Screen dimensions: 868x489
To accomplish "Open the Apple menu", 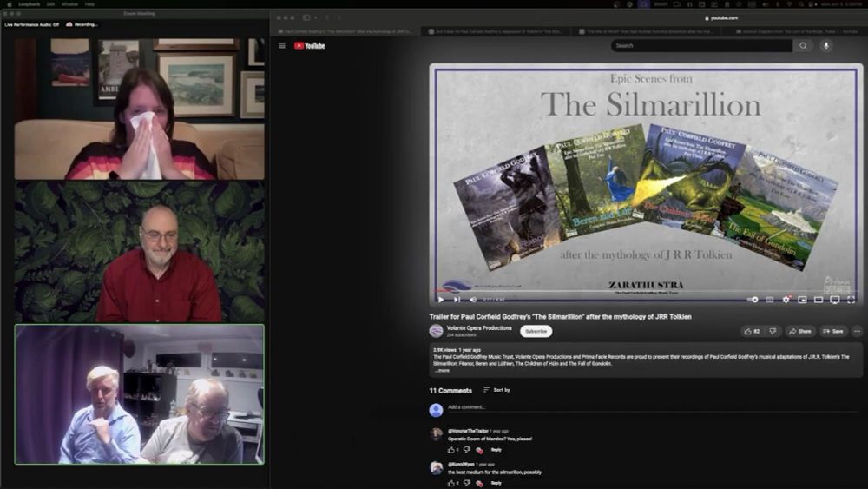I will click(9, 3).
